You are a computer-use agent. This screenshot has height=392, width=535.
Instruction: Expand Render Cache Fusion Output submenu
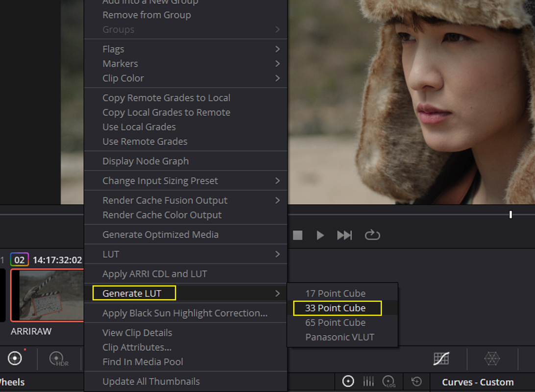pos(186,200)
